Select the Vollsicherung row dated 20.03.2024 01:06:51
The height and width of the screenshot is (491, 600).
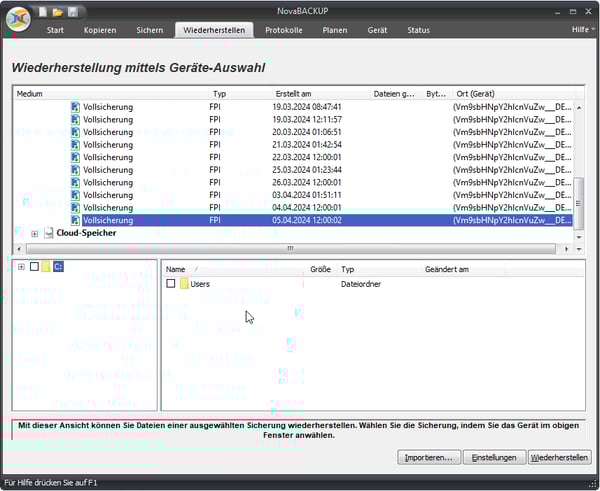(x=293, y=132)
